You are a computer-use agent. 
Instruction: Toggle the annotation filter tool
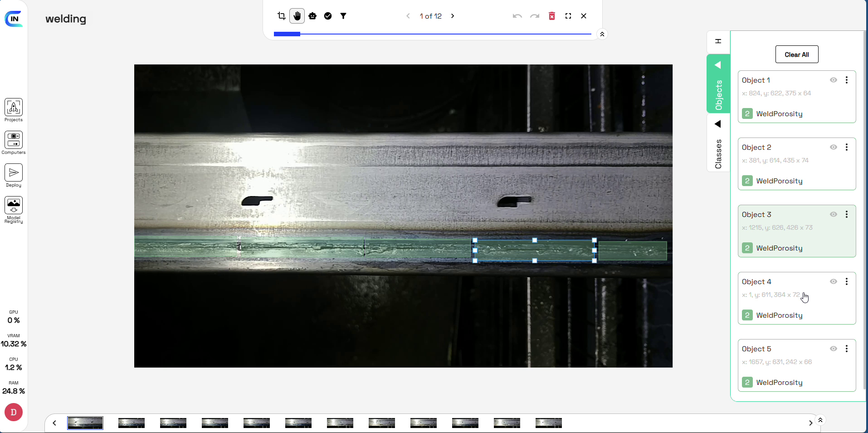pos(343,16)
